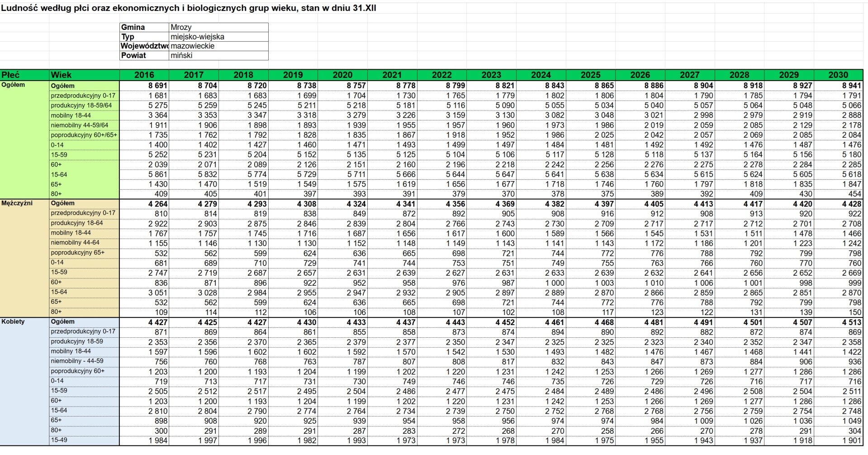
Task: Select the 2016 year column header
Action: point(144,75)
